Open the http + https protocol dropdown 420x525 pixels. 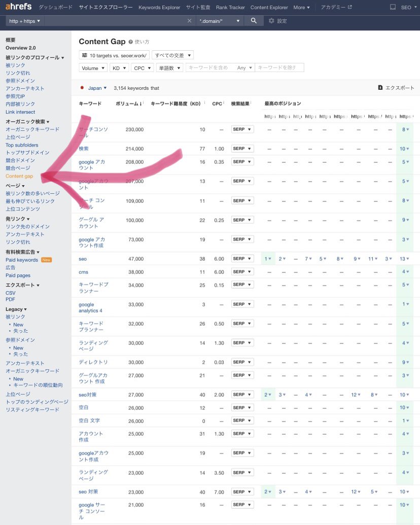coord(24,21)
